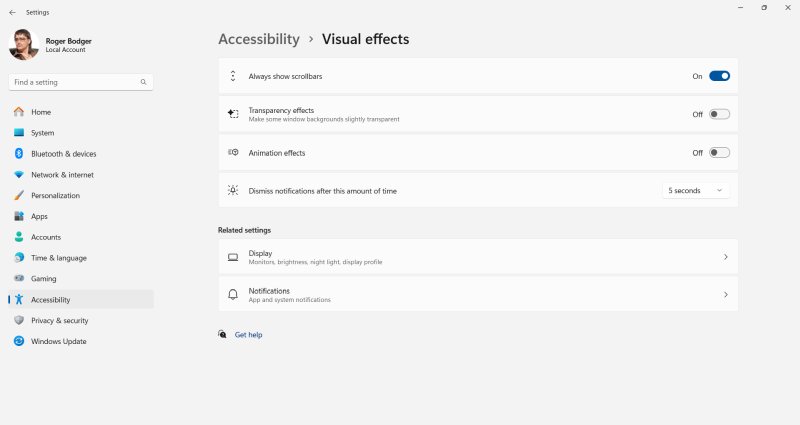Turn off Always show scrollbars toggle
800x425 pixels.
(x=719, y=76)
